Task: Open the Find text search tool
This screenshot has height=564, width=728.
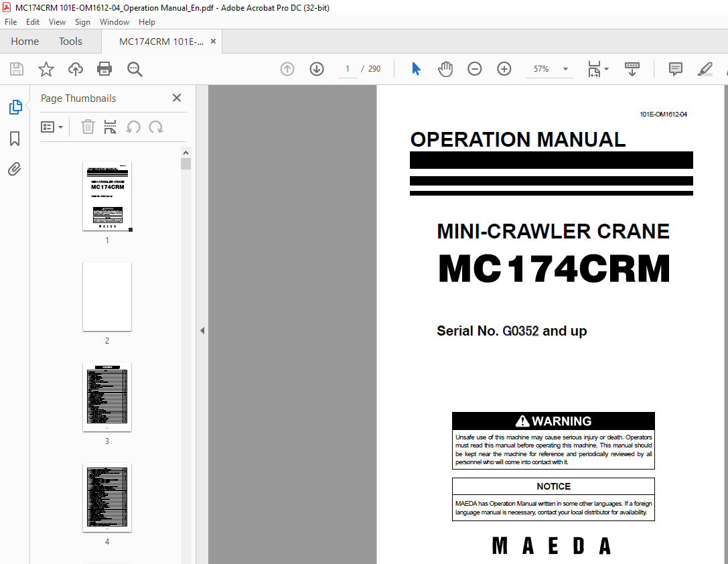Action: point(135,69)
